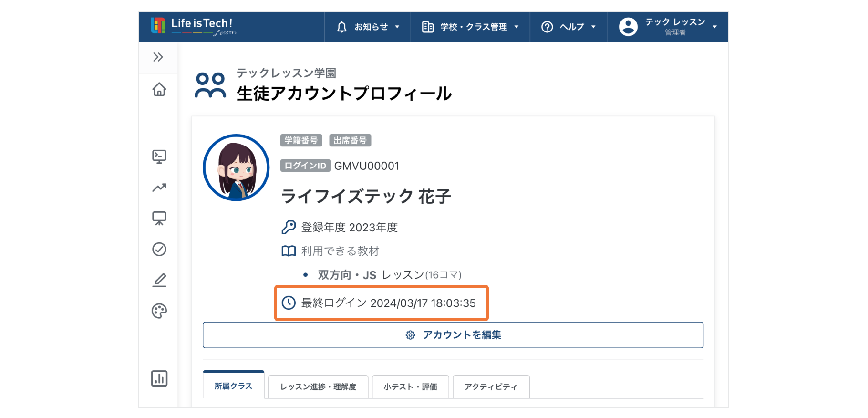Viewport: 868px width, 418px height.
Task: Open the ヘルプ help dropdown
Action: (568, 27)
